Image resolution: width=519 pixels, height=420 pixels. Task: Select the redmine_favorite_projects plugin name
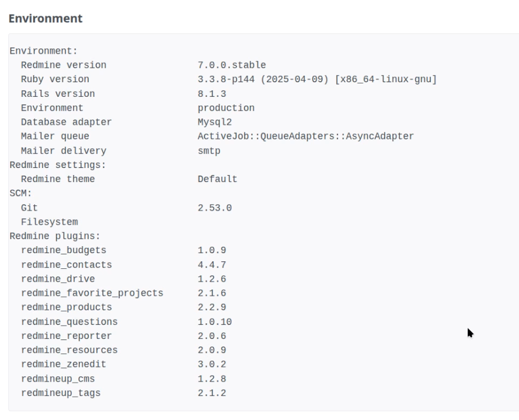(92, 293)
